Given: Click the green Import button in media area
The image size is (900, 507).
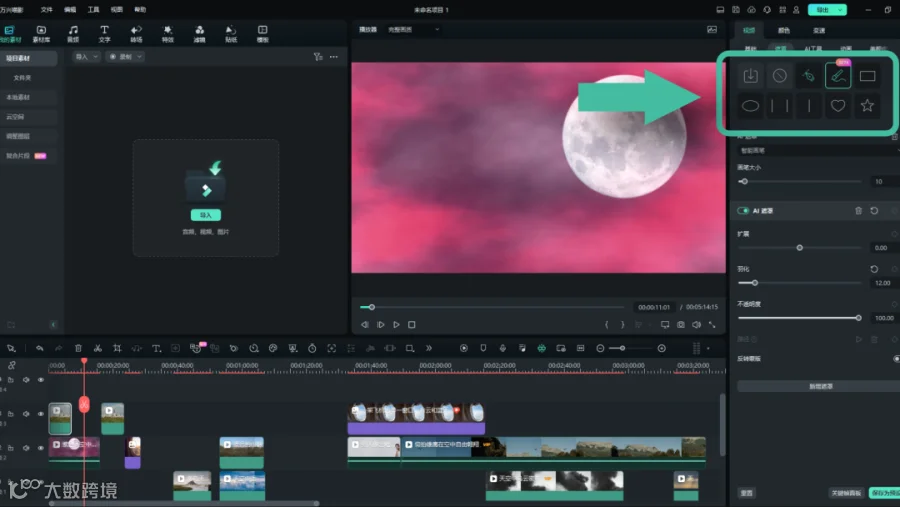Looking at the screenshot, I should [205, 215].
